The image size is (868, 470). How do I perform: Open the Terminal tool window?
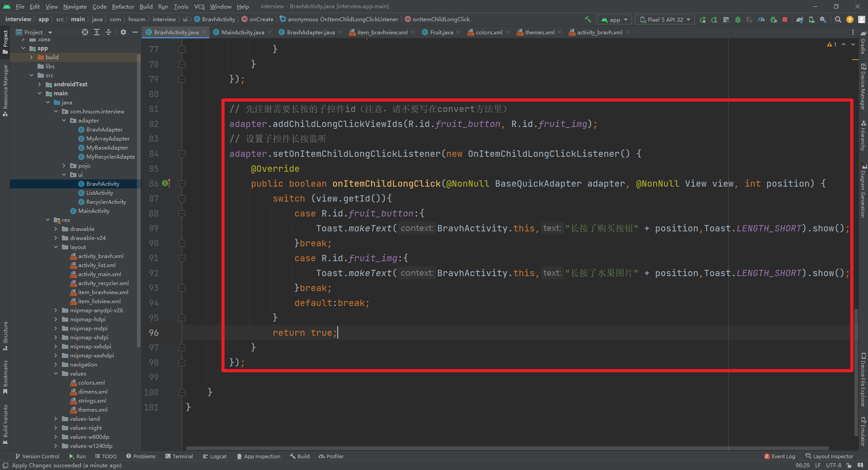pyautogui.click(x=179, y=456)
